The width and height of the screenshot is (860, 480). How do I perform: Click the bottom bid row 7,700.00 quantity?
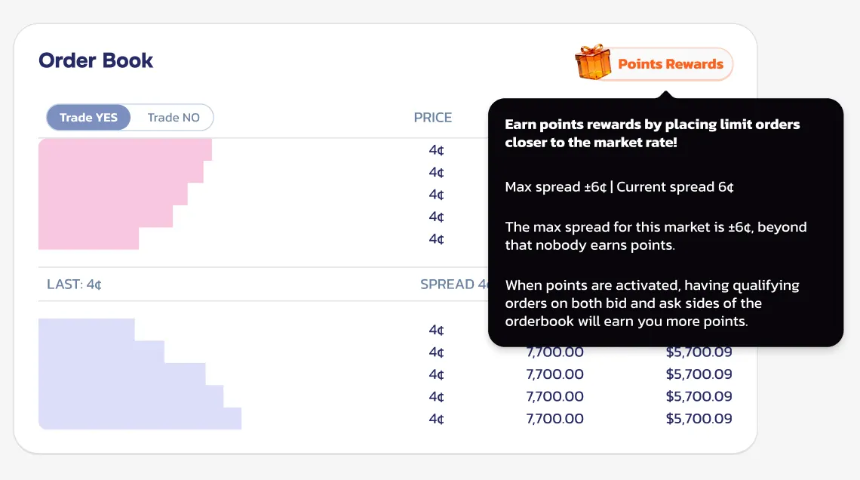tap(555, 419)
